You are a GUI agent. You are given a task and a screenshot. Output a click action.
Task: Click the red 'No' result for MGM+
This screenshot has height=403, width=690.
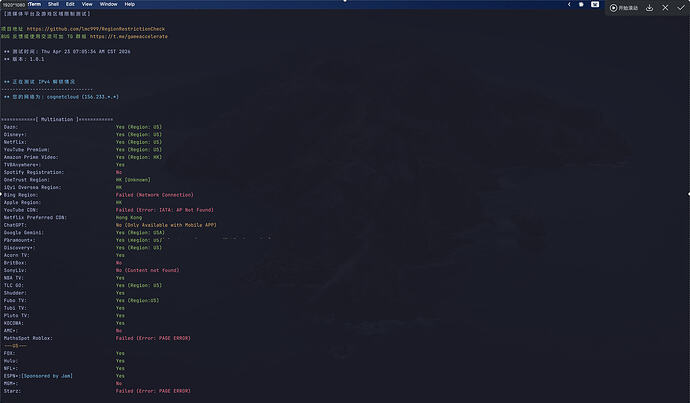click(119, 383)
